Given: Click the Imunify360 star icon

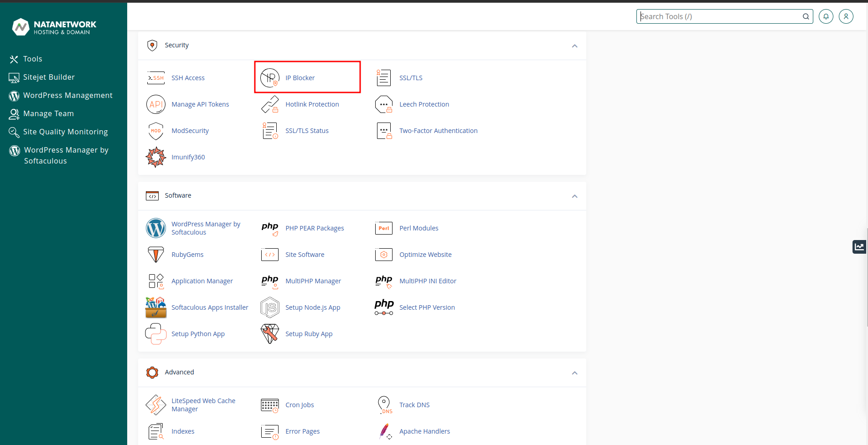Looking at the screenshot, I should coord(156,157).
